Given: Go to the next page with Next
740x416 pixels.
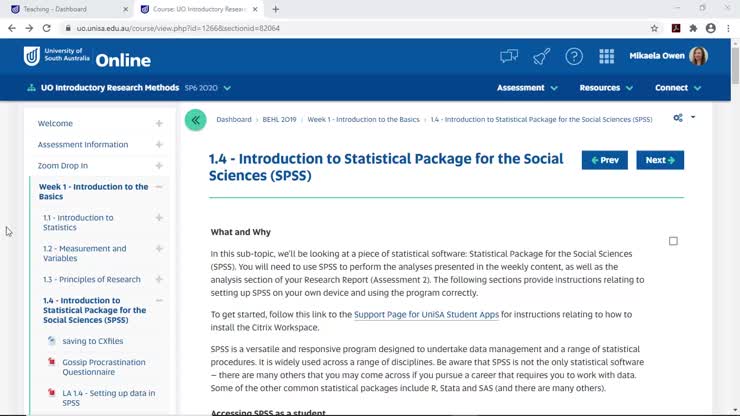Looking at the screenshot, I should tap(660, 160).
